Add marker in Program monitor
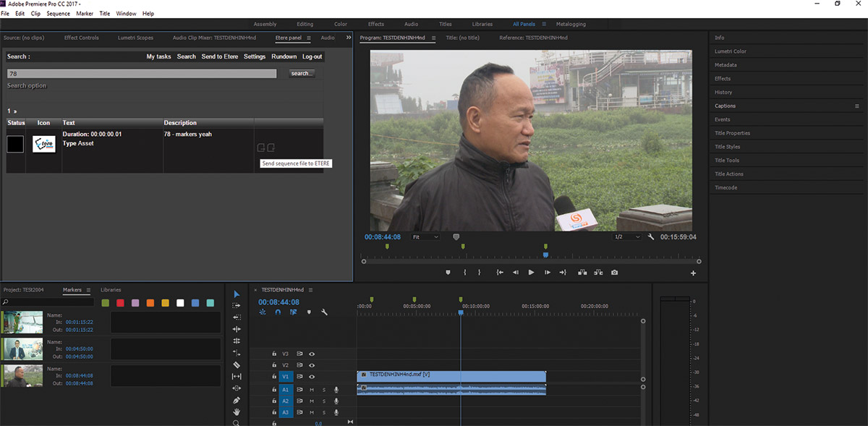Image resolution: width=868 pixels, height=426 pixels. (x=447, y=273)
